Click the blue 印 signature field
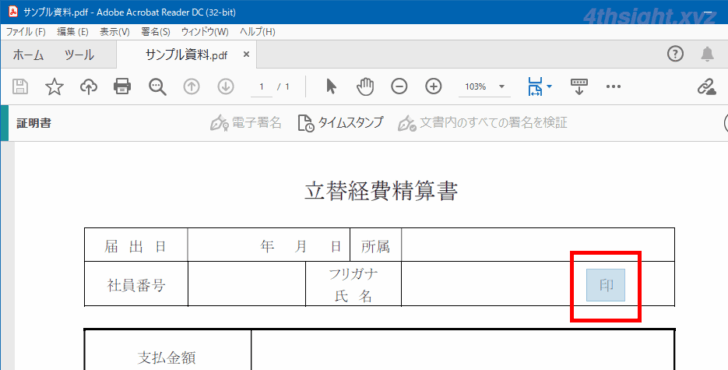 coord(605,285)
